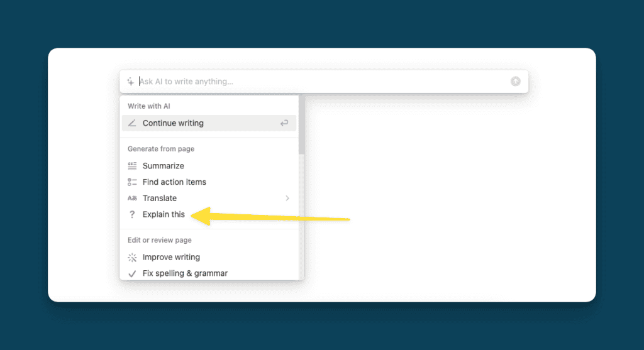Select Improve writing
644x350 pixels.
[171, 257]
